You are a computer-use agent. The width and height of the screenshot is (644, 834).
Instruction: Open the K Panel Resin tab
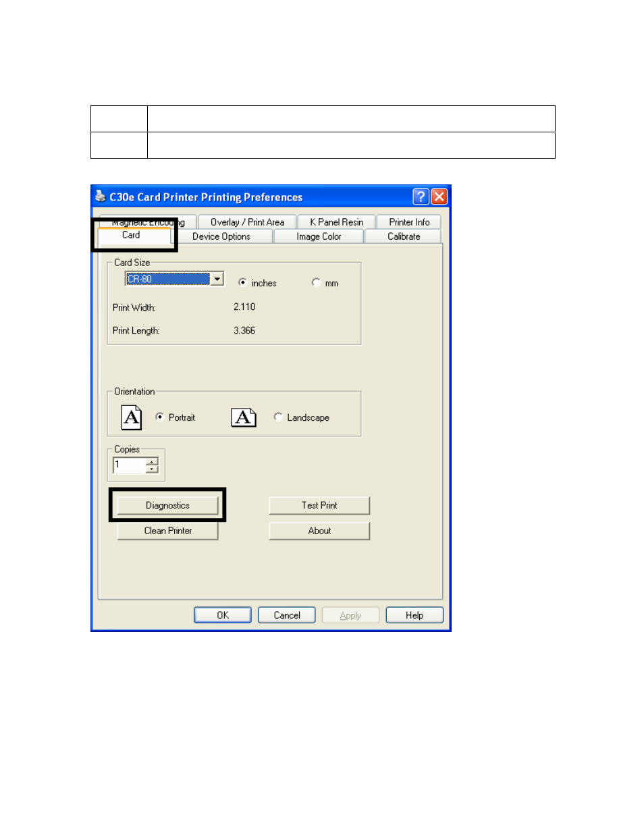click(336, 222)
